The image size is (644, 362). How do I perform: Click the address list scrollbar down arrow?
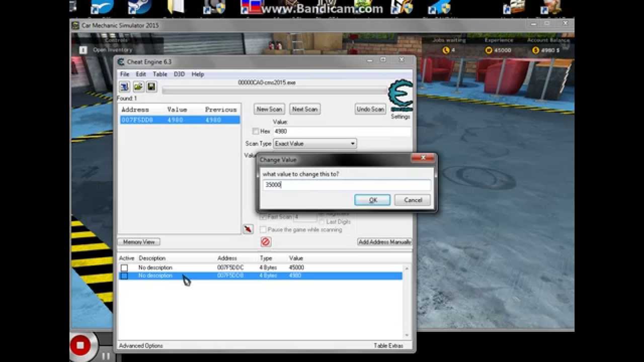[407, 335]
